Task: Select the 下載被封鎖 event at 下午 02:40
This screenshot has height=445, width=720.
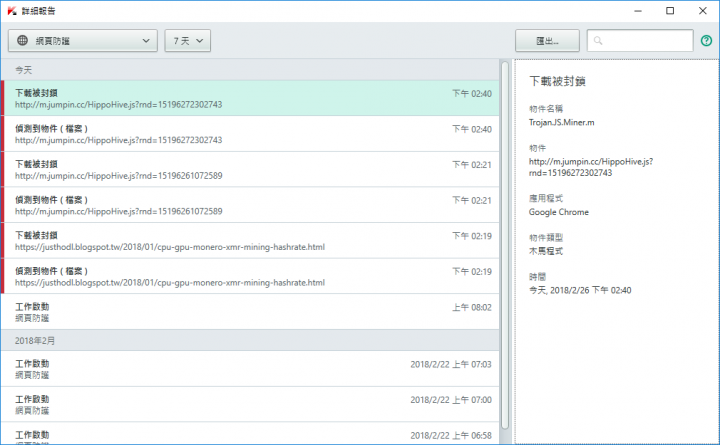Action: click(x=250, y=98)
